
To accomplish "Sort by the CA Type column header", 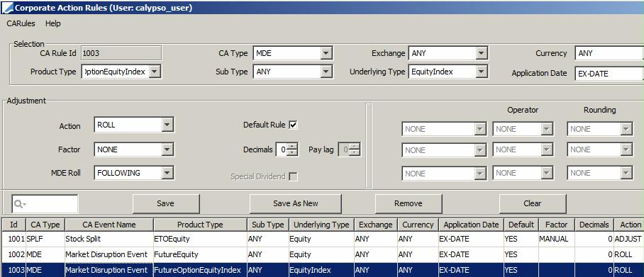I will coord(45,225).
